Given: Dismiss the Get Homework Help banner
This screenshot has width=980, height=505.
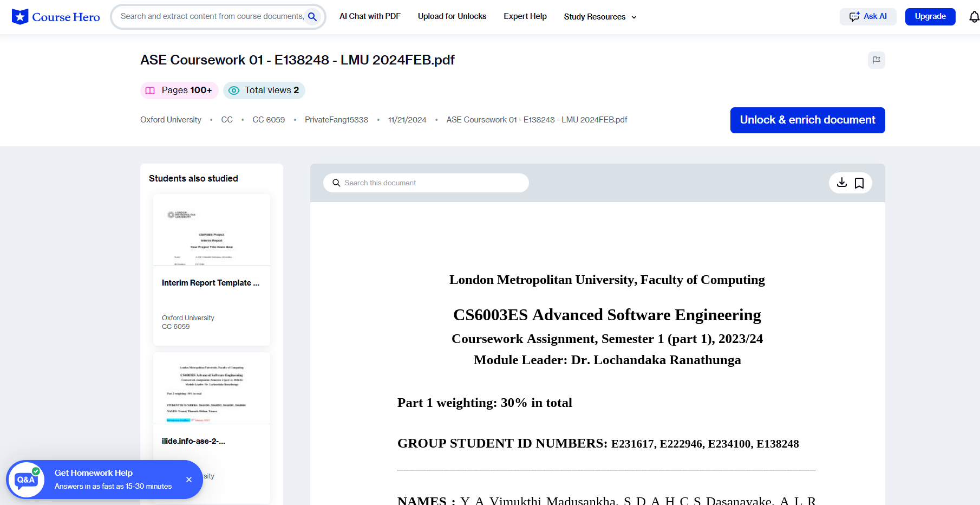Looking at the screenshot, I should click(189, 480).
